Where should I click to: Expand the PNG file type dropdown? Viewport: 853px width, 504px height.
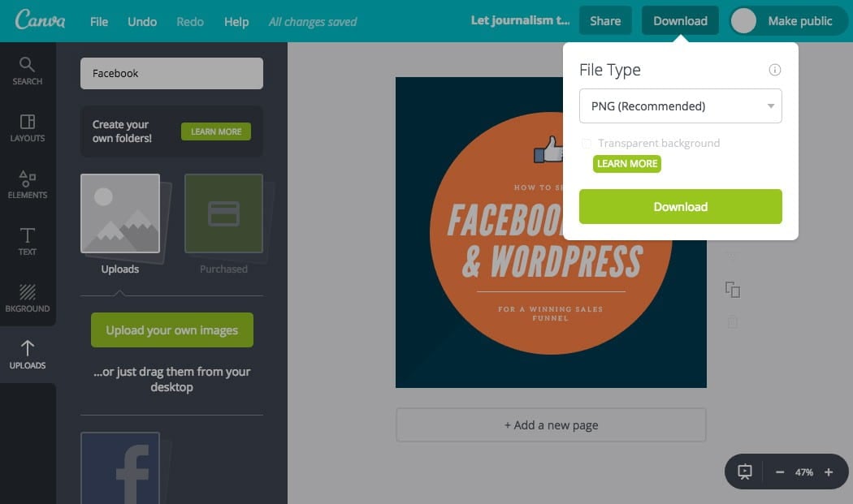click(x=680, y=106)
